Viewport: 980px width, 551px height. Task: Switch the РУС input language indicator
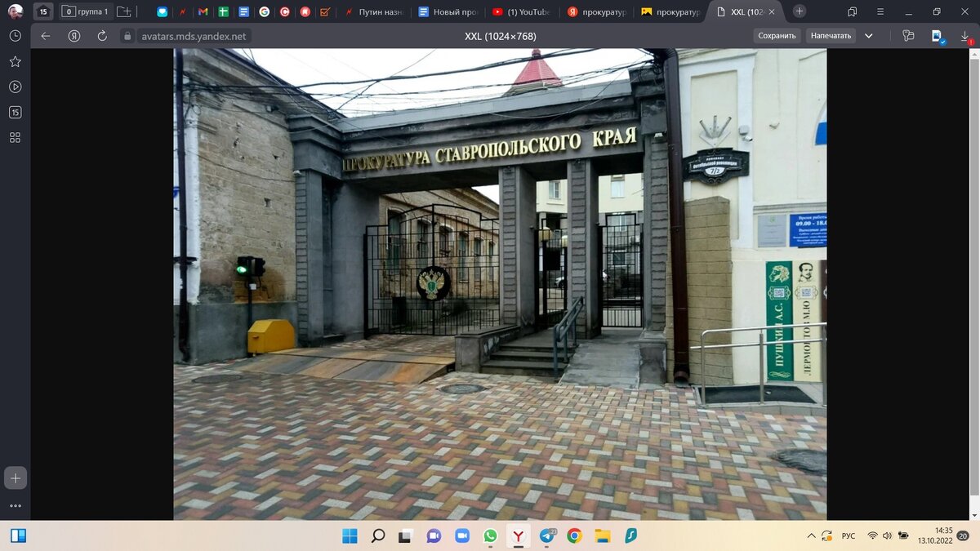pyautogui.click(x=849, y=535)
